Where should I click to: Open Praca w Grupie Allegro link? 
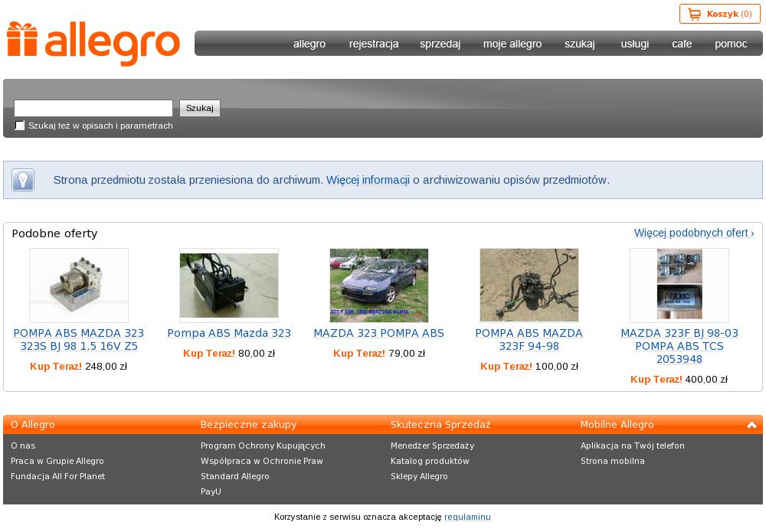(57, 461)
